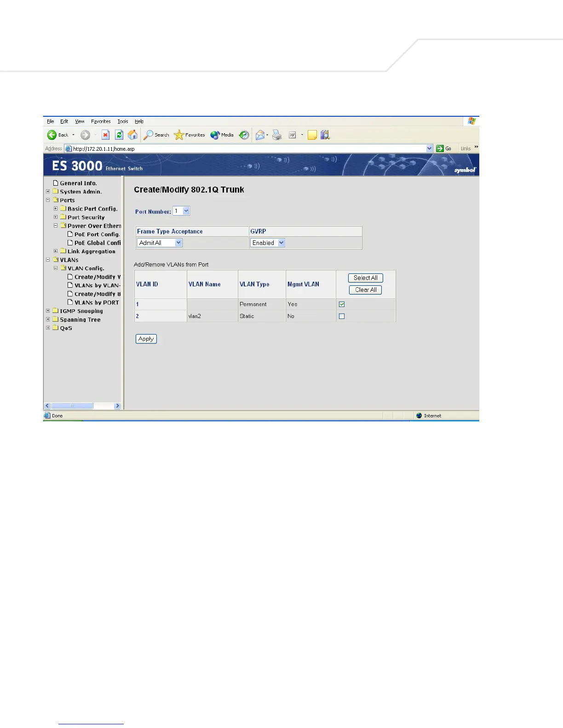The width and height of the screenshot is (563, 728).
Task: Open the GVRP Enabled dropdown
Action: coord(281,243)
